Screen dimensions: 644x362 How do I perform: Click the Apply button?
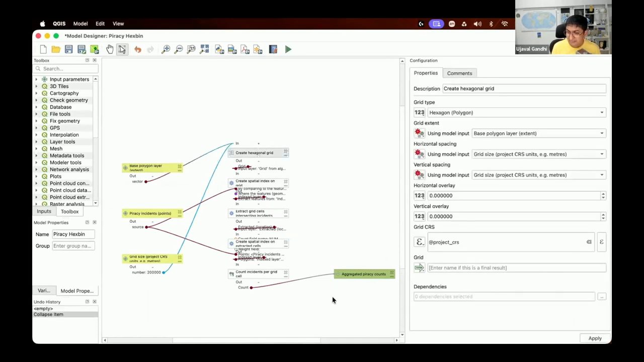[x=595, y=338]
